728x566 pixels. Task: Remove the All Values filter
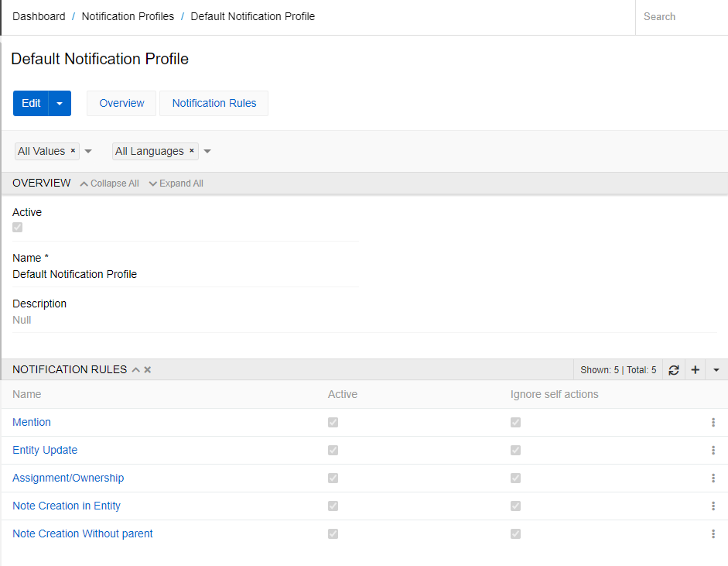(x=72, y=151)
